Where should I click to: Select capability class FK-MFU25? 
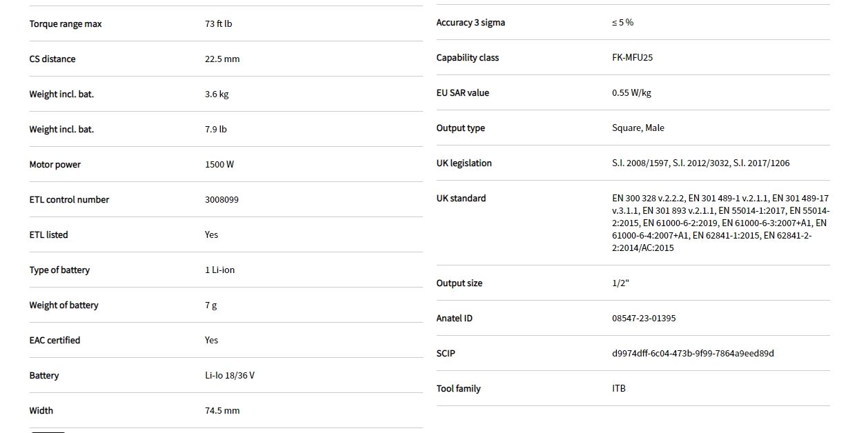tap(632, 58)
